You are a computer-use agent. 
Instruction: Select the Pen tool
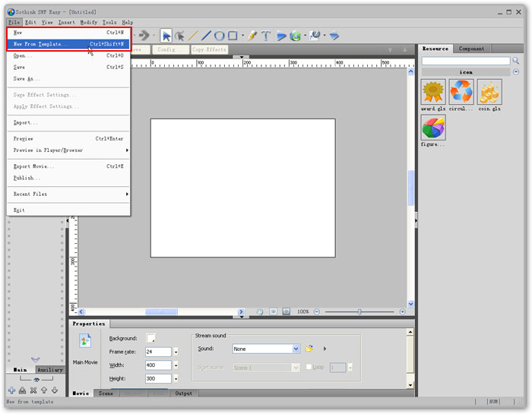click(252, 36)
